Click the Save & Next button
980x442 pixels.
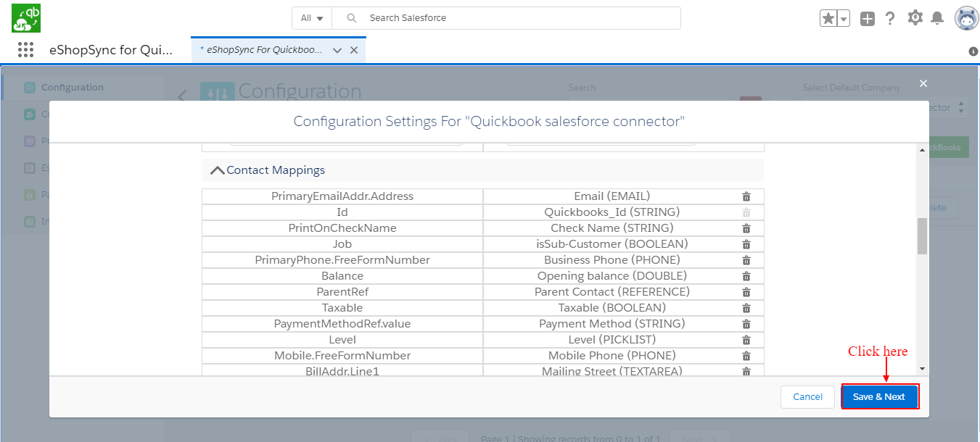pyautogui.click(x=879, y=396)
